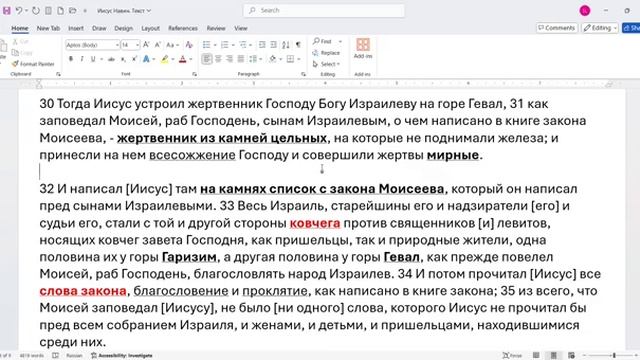640x360 pixels.
Task: Increase paragraph indent
Action: click(x=273, y=44)
